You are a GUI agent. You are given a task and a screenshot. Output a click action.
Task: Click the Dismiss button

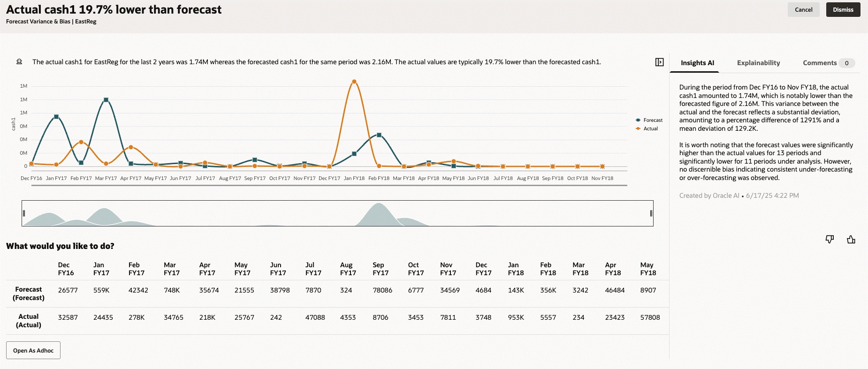(843, 9)
